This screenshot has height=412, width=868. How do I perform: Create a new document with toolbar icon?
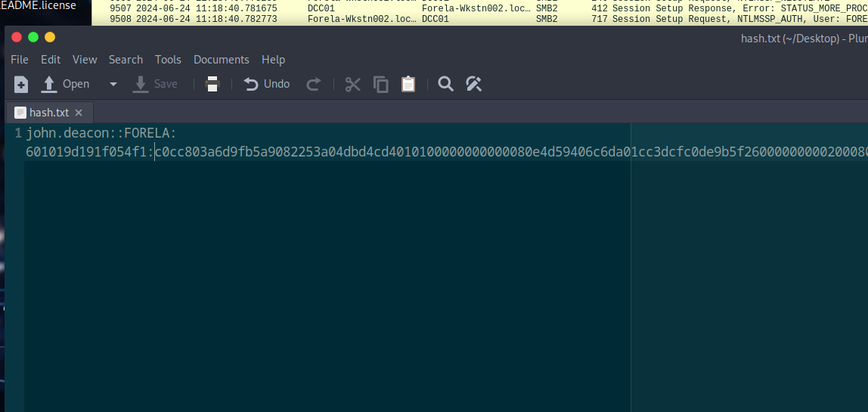[20, 84]
